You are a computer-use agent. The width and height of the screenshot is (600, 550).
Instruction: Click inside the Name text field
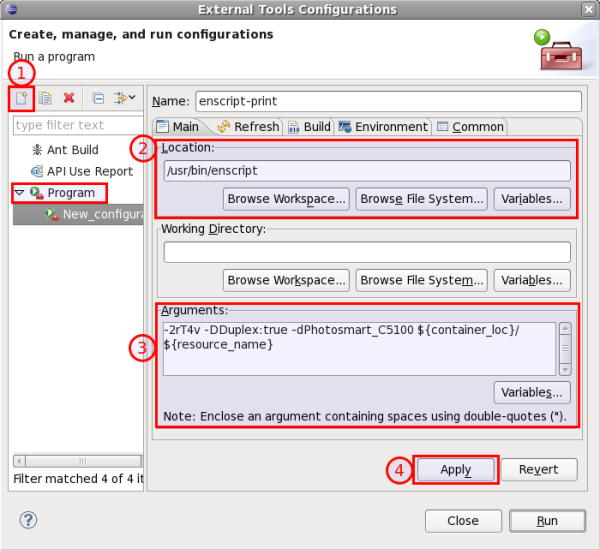point(388,102)
